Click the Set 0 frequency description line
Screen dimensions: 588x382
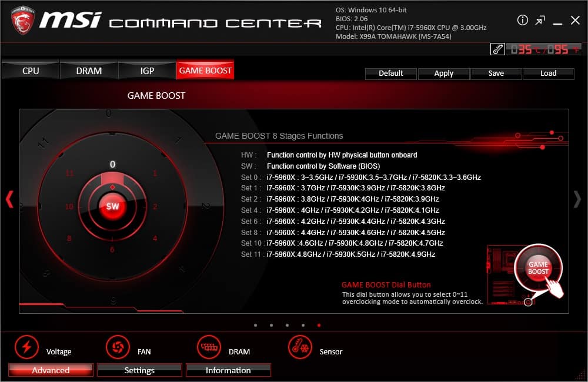coord(361,177)
